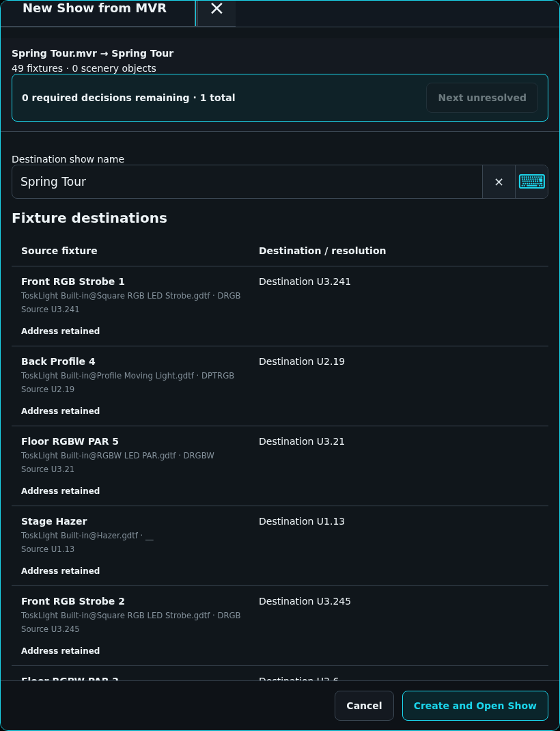
Task: Click Address retained under Stage Hazer
Action: [61, 571]
